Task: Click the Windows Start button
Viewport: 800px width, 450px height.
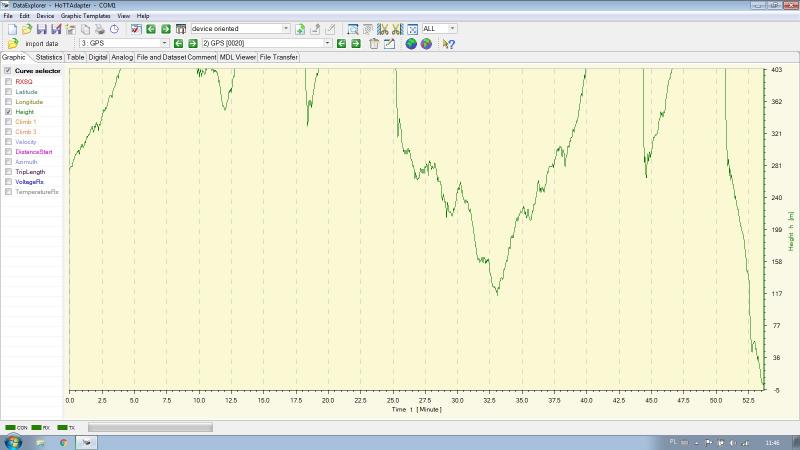Action: click(14, 441)
